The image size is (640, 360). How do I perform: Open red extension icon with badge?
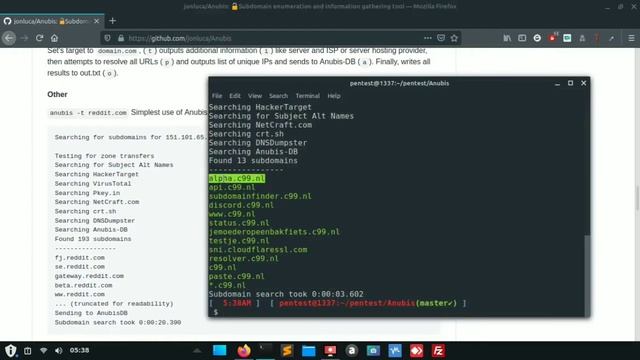pyautogui.click(x=553, y=38)
